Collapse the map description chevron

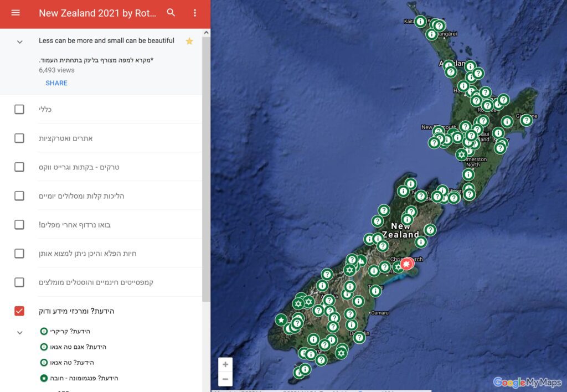point(20,42)
